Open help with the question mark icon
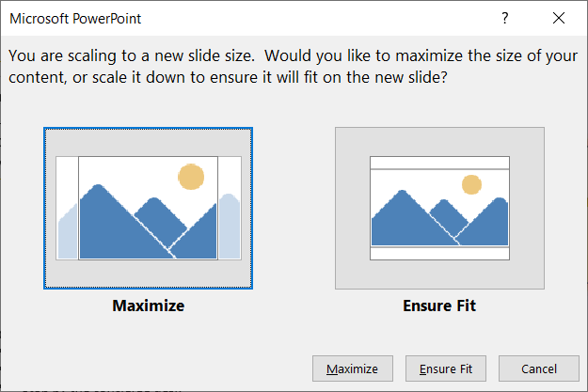Image resolution: width=588 pixels, height=392 pixels. 505,18
